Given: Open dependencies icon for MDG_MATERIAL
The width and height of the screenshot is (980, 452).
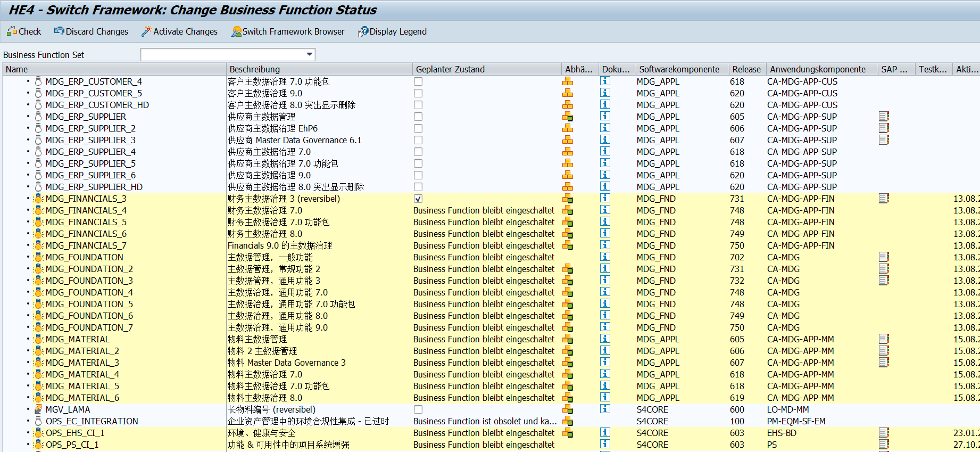Looking at the screenshot, I should coord(568,339).
